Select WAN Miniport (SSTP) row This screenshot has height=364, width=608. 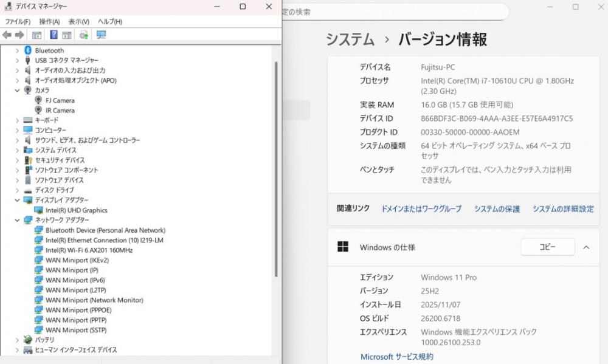pyautogui.click(x=76, y=331)
